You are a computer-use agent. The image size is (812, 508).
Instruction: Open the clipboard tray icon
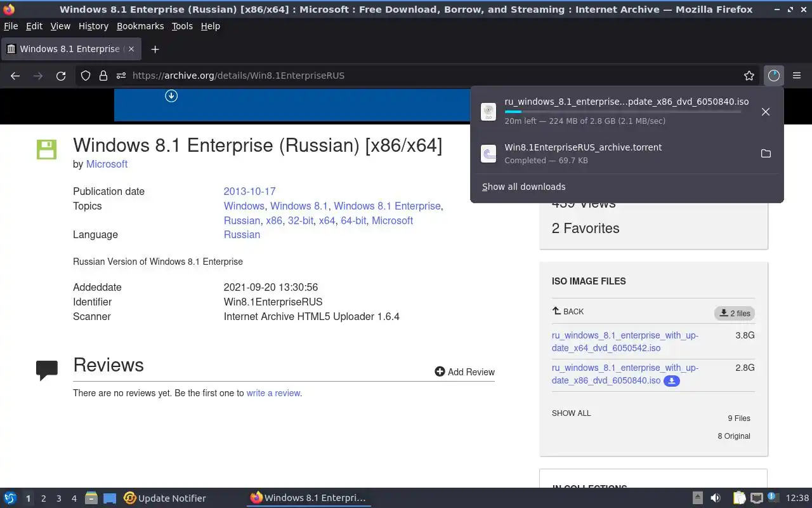[739, 498]
